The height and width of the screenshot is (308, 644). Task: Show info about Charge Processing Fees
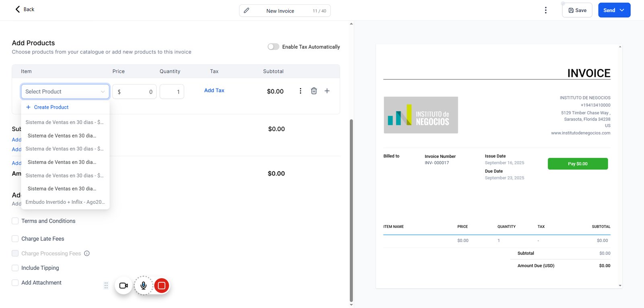click(87, 253)
